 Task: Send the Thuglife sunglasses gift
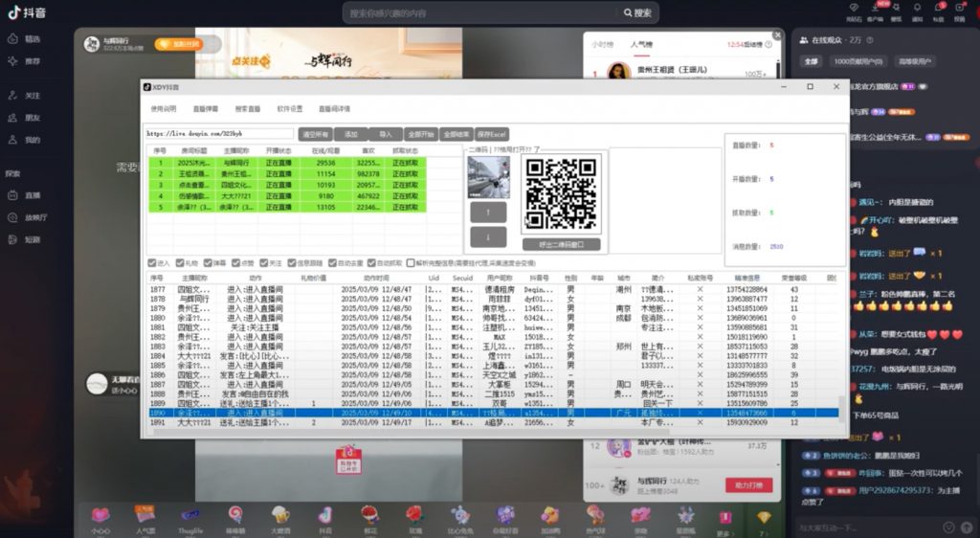[190, 520]
